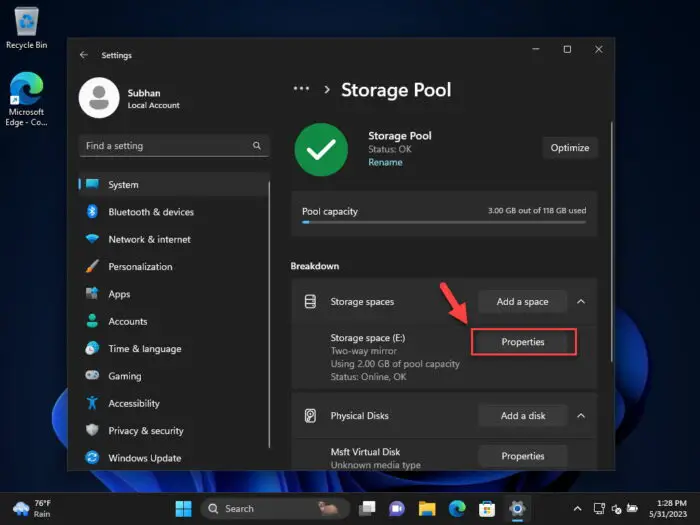Screen dimensions: 700x525
Task: Show hidden system tray icons chevron
Action: (x=577, y=508)
